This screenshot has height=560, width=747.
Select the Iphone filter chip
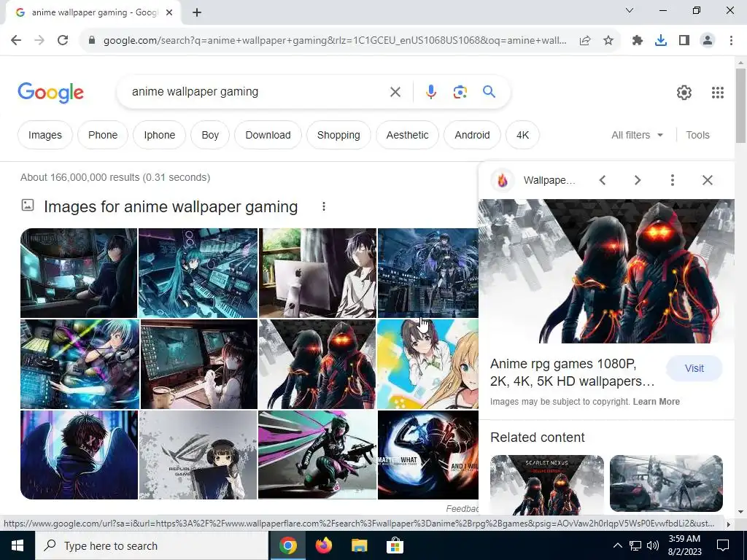(x=159, y=135)
